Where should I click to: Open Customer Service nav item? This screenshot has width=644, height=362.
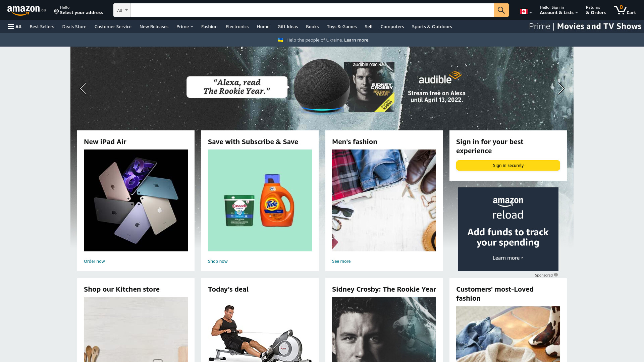pyautogui.click(x=113, y=26)
